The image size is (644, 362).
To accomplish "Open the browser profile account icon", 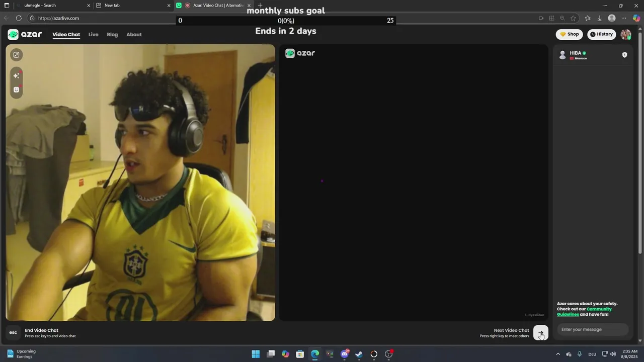I will [x=612, y=18].
